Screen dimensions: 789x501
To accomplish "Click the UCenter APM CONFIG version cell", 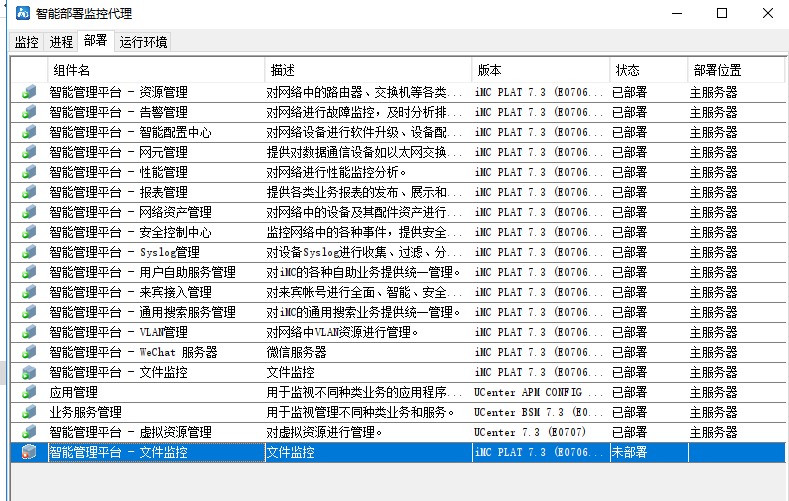I will point(538,392).
